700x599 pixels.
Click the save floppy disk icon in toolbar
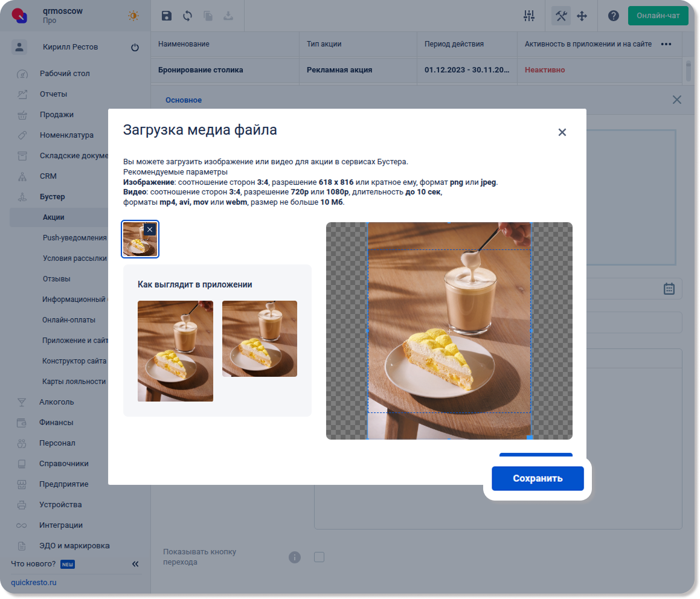tap(167, 16)
